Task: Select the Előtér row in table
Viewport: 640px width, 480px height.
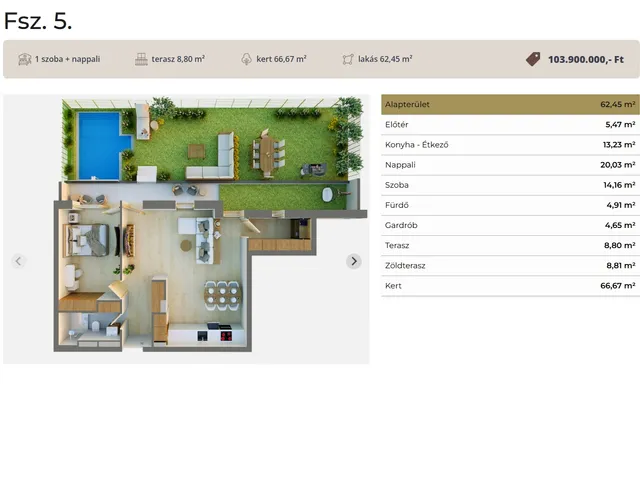Action: [x=510, y=125]
